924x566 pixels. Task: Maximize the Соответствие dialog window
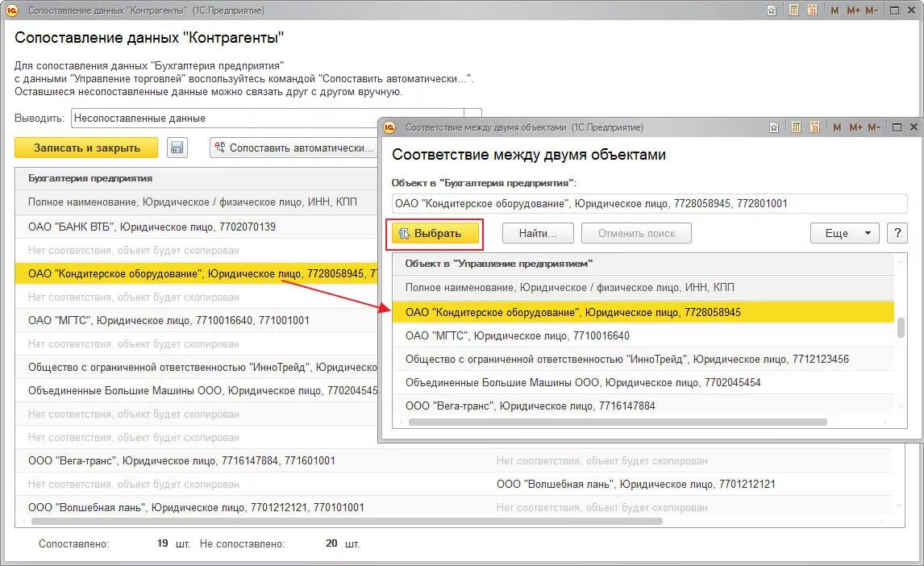coord(897,127)
